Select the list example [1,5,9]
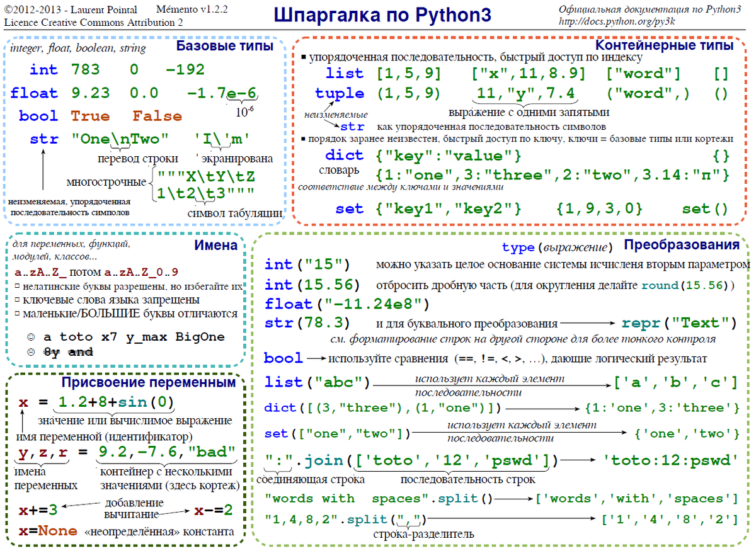 pos(409,74)
